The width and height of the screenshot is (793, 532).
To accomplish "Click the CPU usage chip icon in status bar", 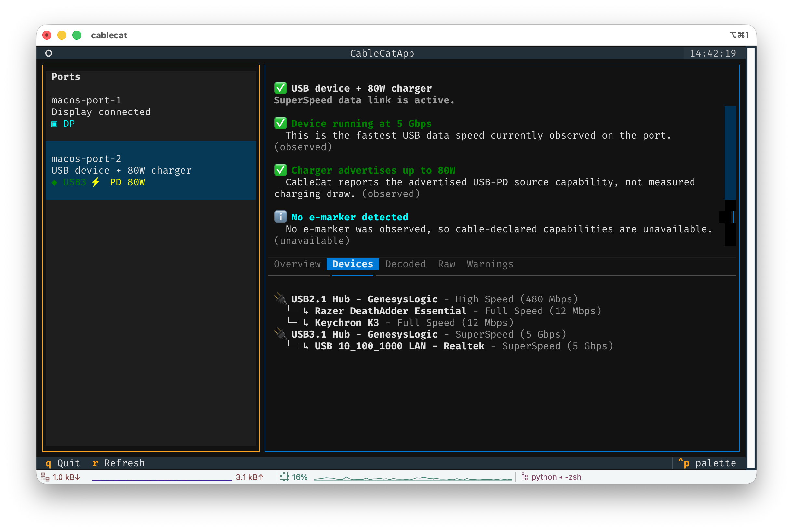I will [284, 477].
